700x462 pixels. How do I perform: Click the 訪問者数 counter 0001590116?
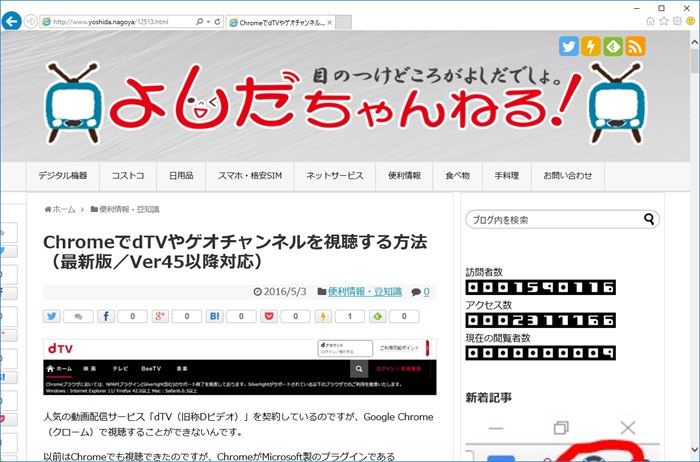click(541, 287)
